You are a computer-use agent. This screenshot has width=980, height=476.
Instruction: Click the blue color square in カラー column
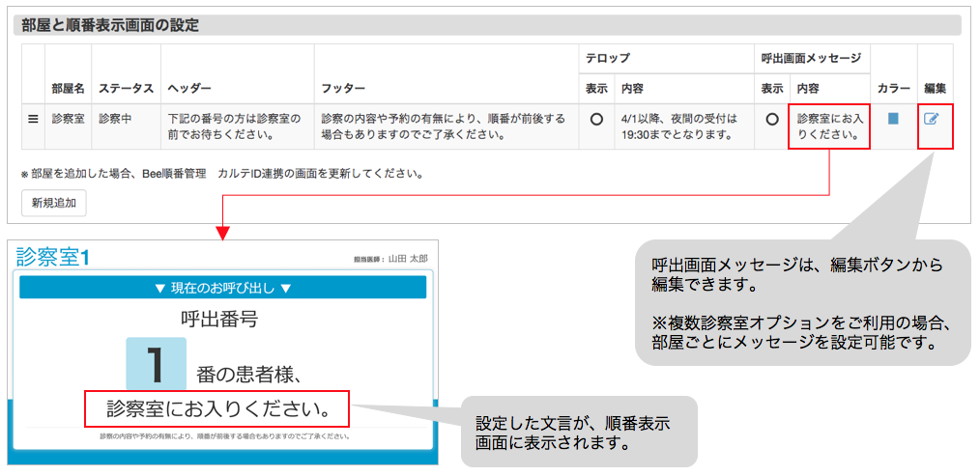click(893, 119)
